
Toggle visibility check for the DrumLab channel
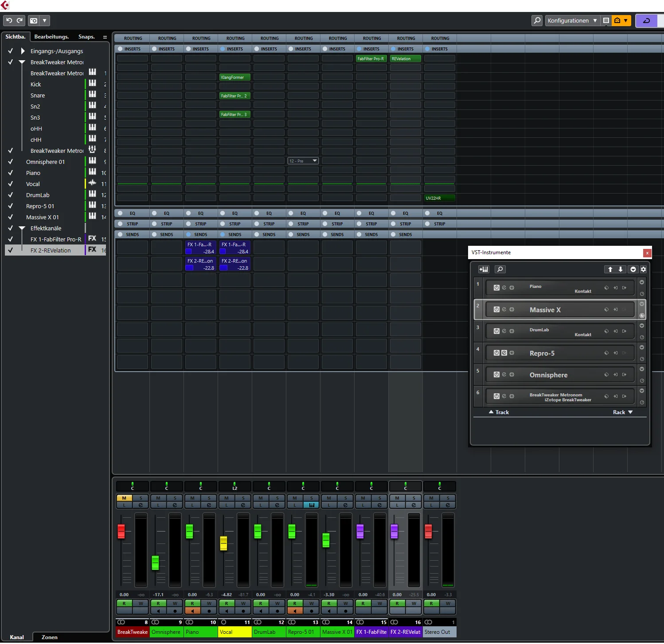tap(10, 195)
